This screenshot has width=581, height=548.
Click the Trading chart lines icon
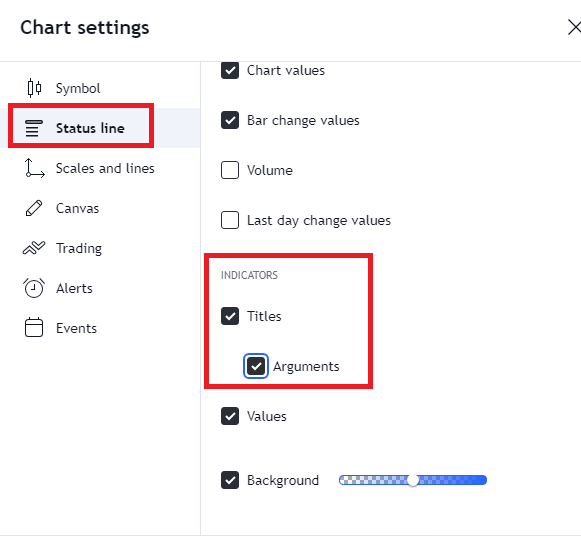point(34,248)
